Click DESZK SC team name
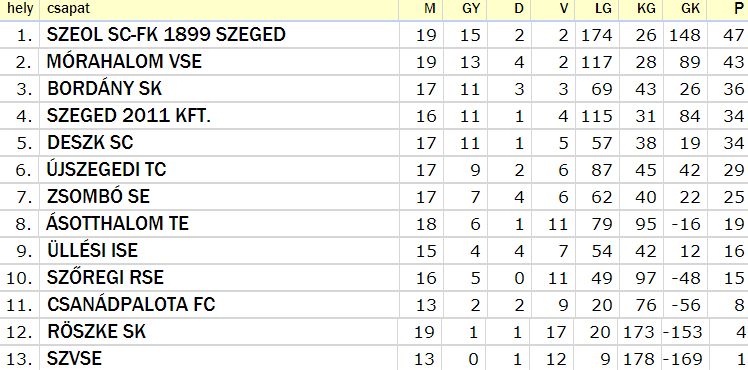The width and height of the screenshot is (748, 370). tap(90, 143)
